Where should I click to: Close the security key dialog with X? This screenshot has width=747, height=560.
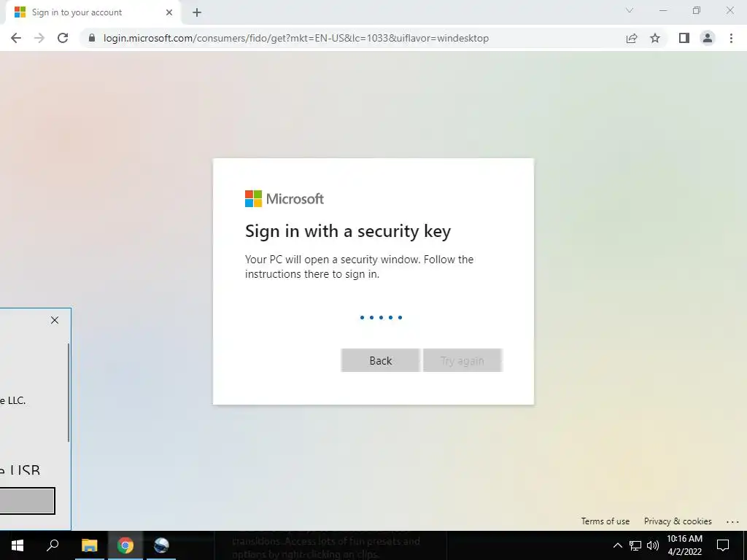click(x=55, y=320)
